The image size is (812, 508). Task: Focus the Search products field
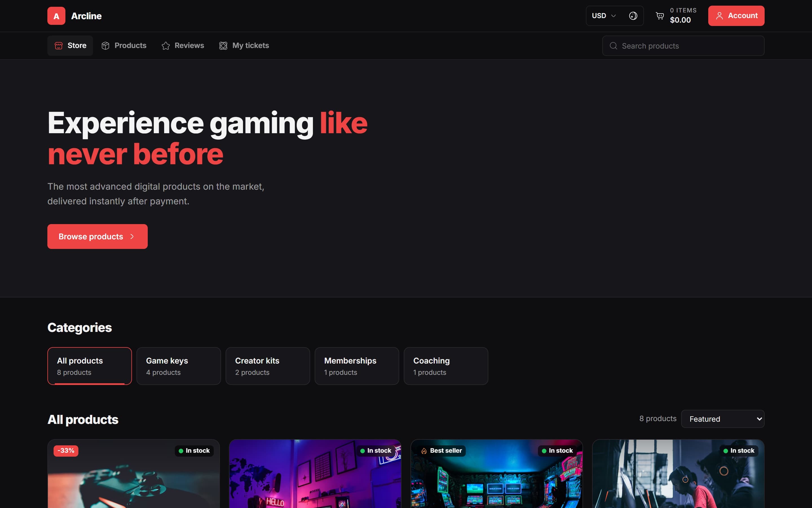(x=683, y=46)
